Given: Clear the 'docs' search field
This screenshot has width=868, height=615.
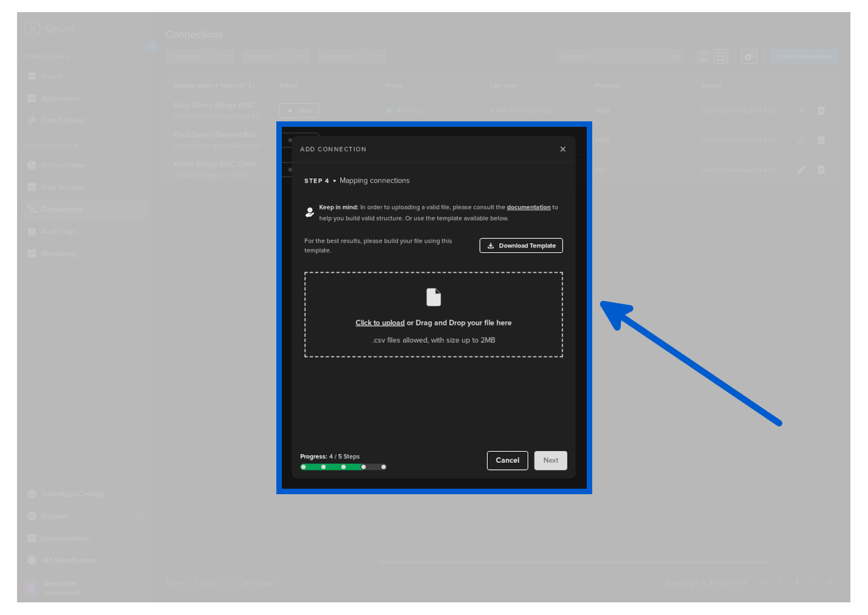Looking at the screenshot, I should [674, 57].
